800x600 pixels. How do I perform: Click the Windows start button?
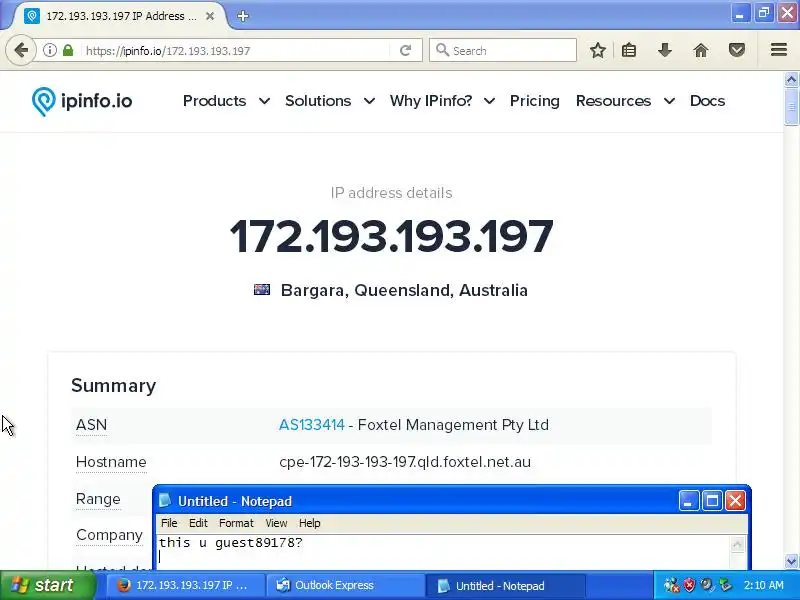click(47, 585)
